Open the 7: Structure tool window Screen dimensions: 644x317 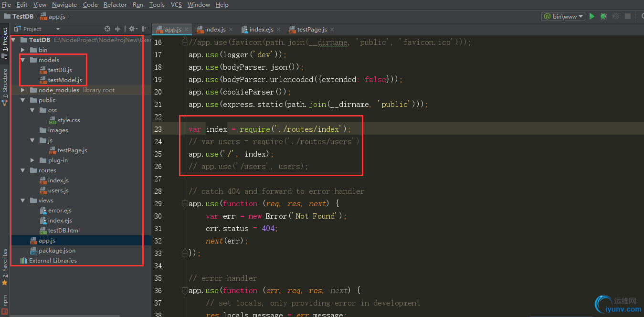(5, 87)
